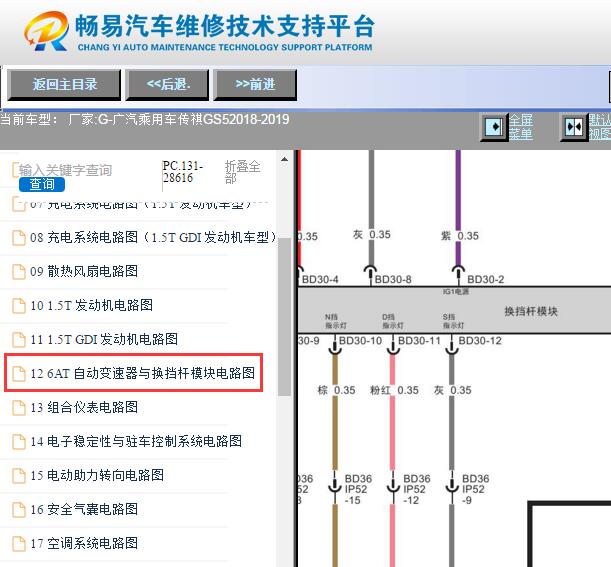Click the document icon beside 08 充电系统电路图
Image resolution: width=611 pixels, height=567 pixels.
pos(19,238)
